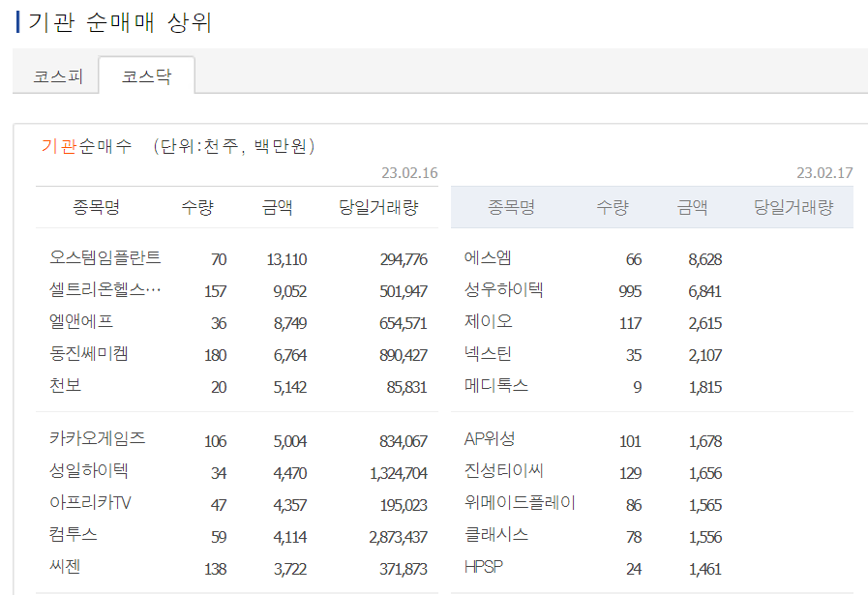Open the 씨젠 stock link
The width and height of the screenshot is (868, 595).
point(65,567)
